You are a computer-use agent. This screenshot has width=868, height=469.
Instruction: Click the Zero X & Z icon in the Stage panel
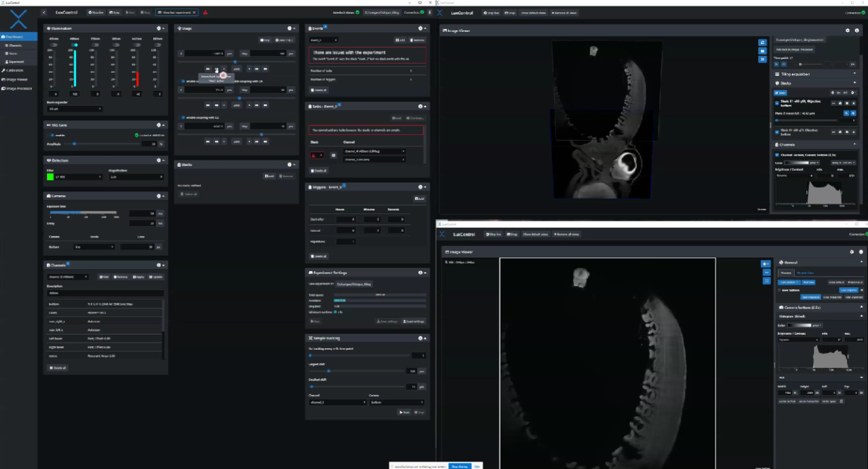coord(285,40)
